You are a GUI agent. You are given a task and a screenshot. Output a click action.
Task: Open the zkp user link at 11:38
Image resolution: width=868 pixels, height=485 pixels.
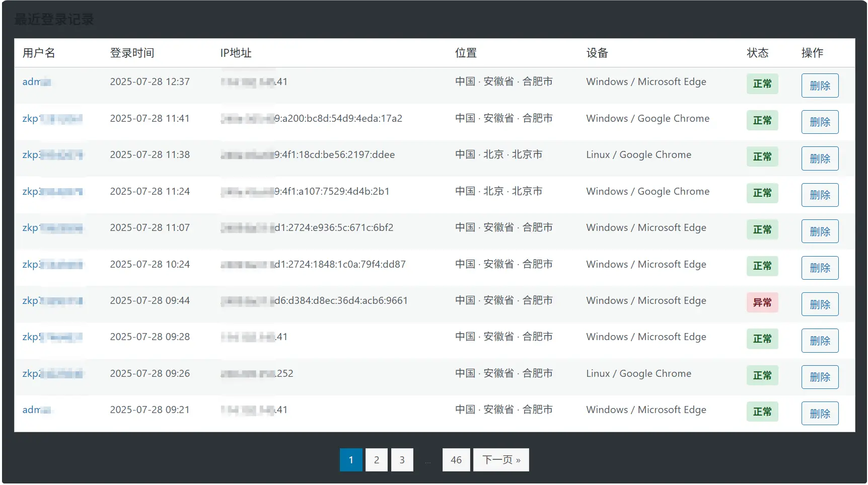pyautogui.click(x=52, y=154)
